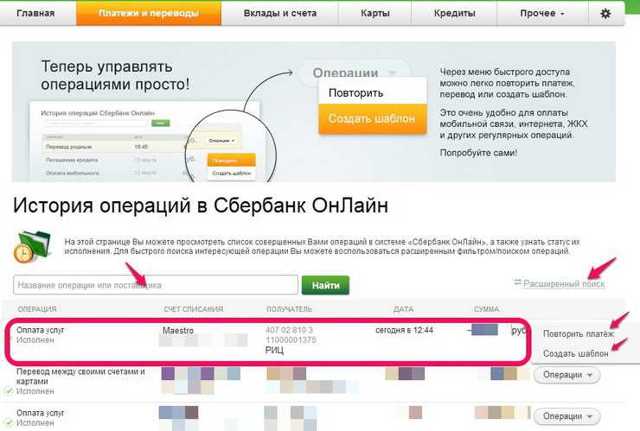Choose Создать шаблон from the menu
Viewport: 640px width, 431px height.
(x=576, y=353)
